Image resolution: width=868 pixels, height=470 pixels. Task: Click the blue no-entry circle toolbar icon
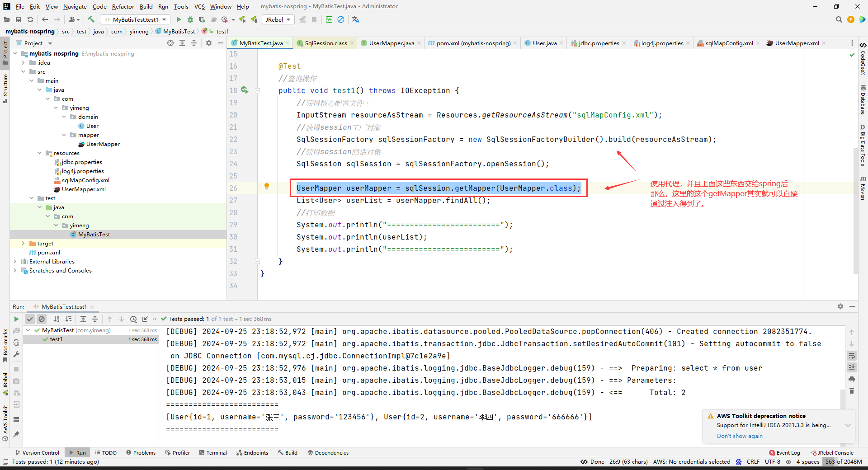point(341,19)
